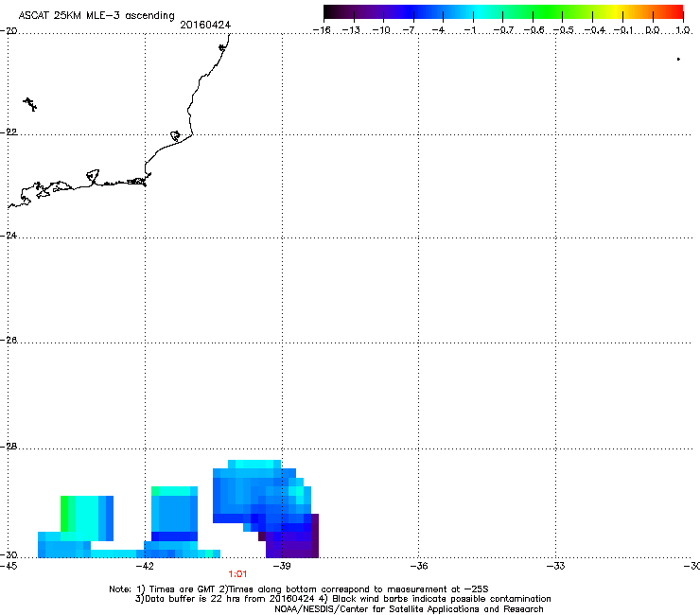Click the -0.4 value on color scale
This screenshot has width=700, height=615.
click(x=595, y=30)
